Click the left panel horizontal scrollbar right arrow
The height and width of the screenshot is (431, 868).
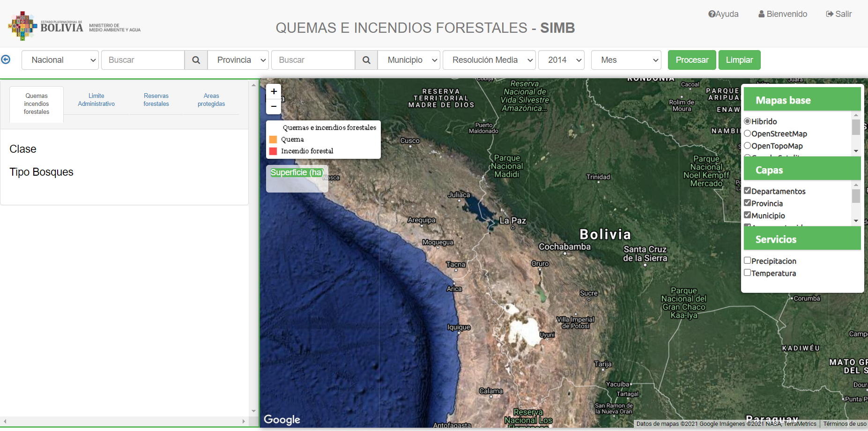point(244,421)
